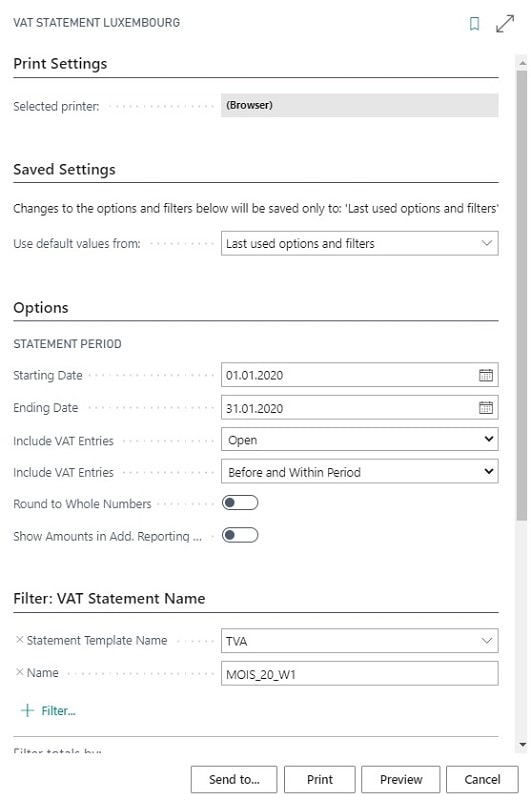Click the vertical scrollbar thumb

[522, 296]
